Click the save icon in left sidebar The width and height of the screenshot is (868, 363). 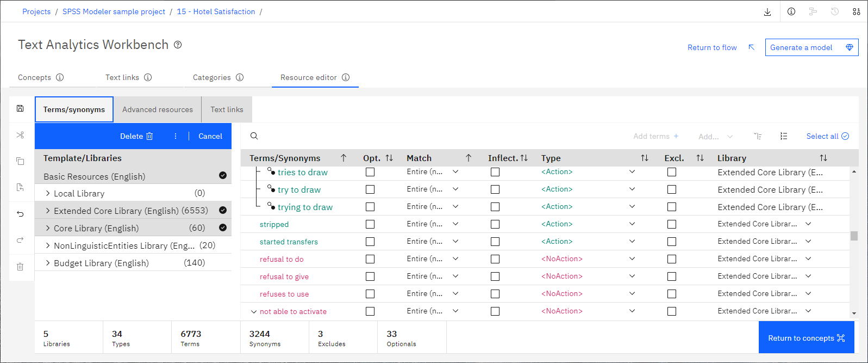[20, 108]
